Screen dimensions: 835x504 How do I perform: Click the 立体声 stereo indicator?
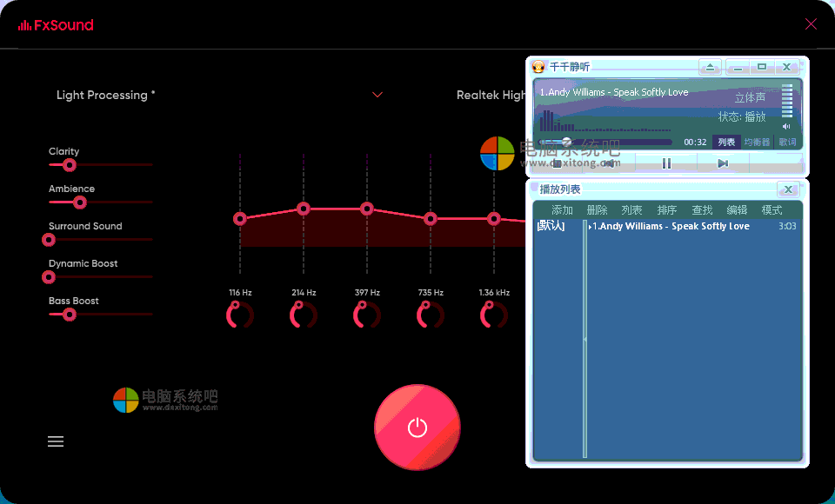click(x=751, y=98)
